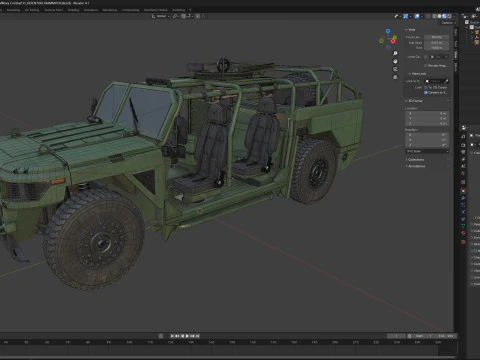The image size is (480, 360).
Task: Switch to the Animation workspace tab
Action: pos(91,10)
